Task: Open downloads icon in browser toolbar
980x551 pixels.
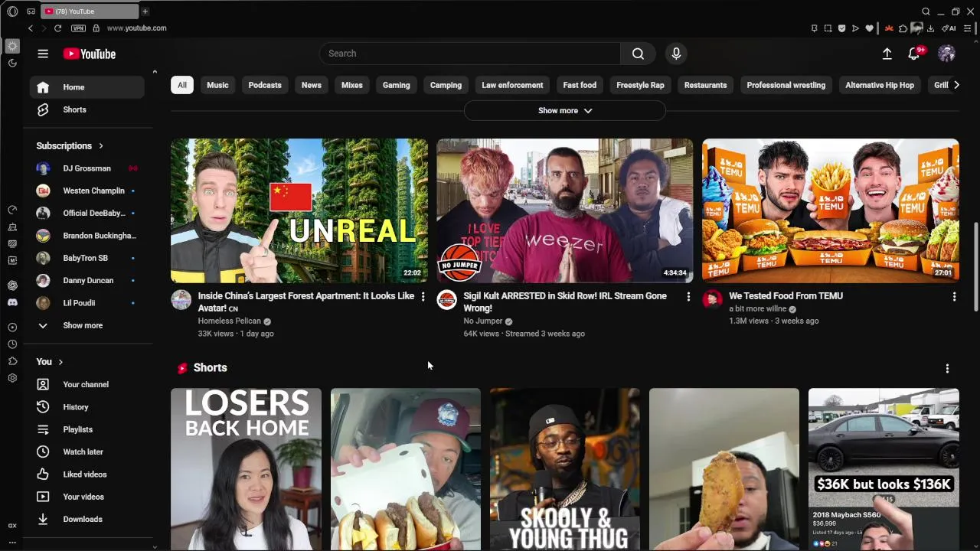Action: click(x=930, y=28)
